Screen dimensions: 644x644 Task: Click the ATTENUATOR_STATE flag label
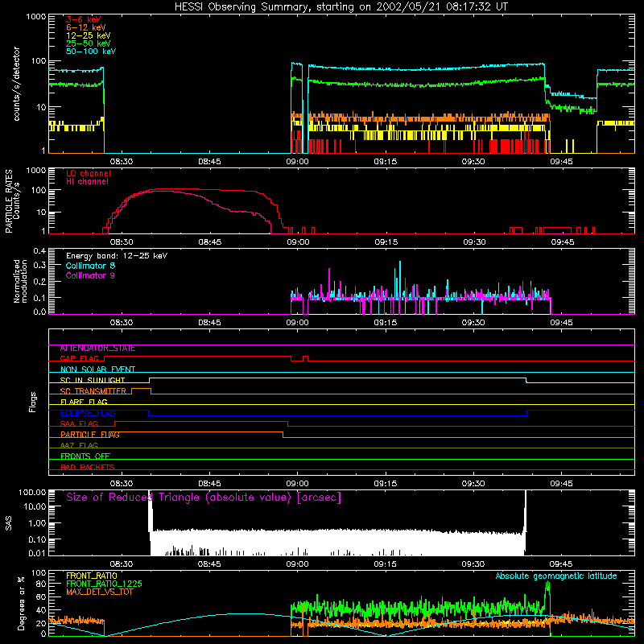click(x=97, y=348)
